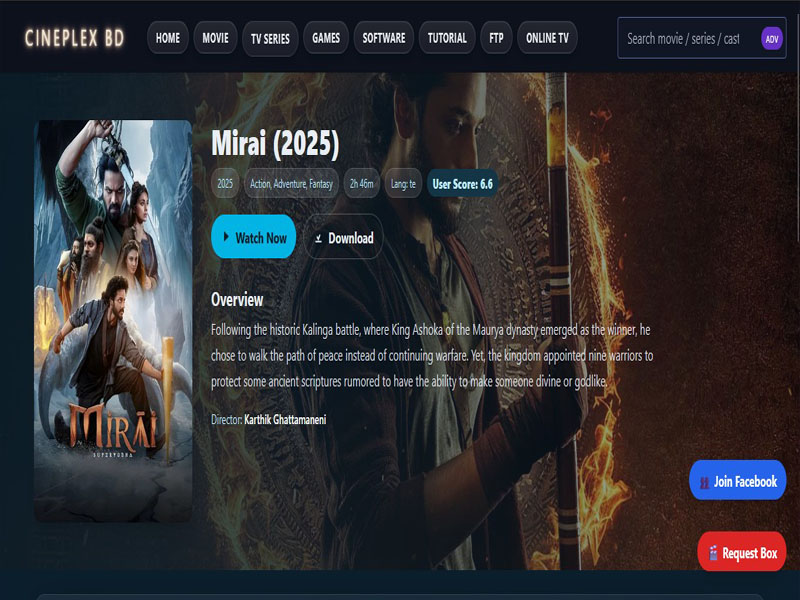This screenshot has width=800, height=600.
Task: Click the Download button
Action: [x=343, y=238]
